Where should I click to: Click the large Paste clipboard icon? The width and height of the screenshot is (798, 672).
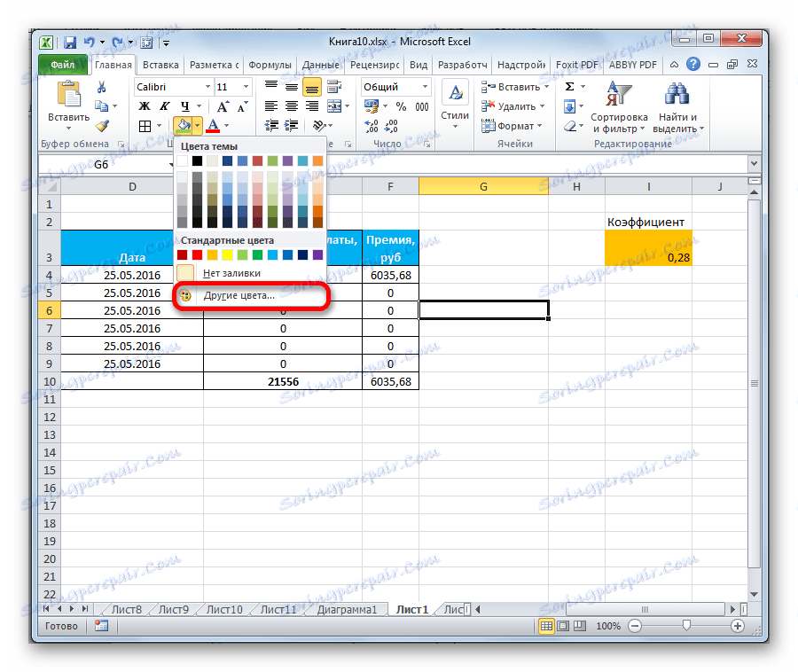pyautogui.click(x=68, y=95)
